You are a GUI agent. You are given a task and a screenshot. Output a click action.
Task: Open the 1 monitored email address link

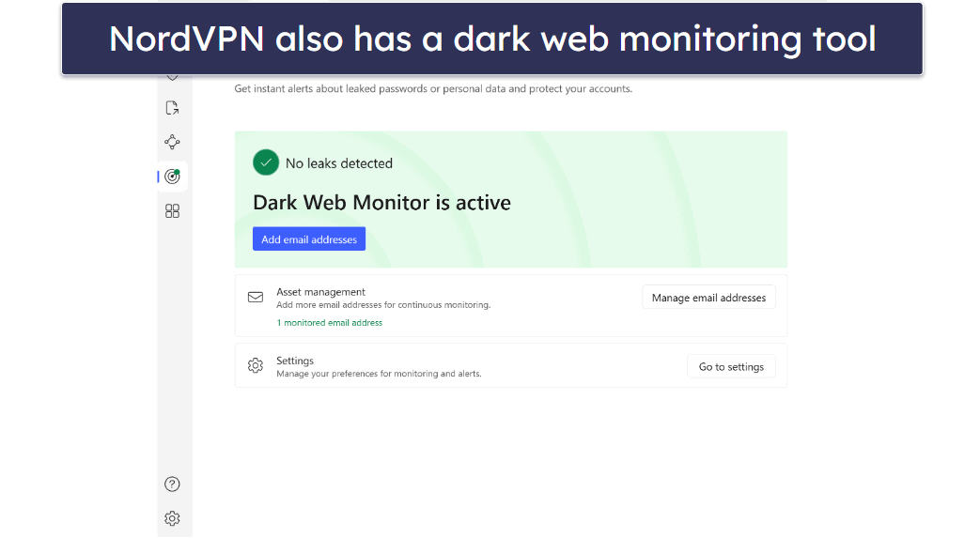pos(329,323)
